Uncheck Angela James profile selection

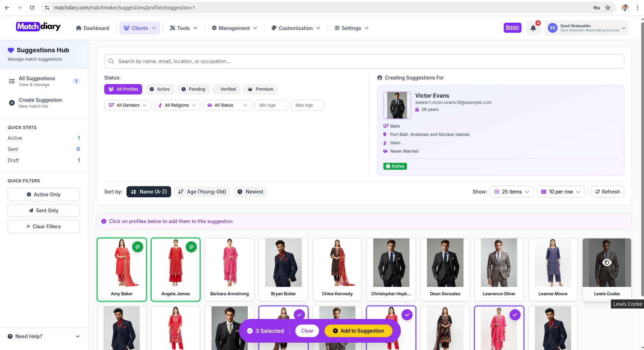pos(191,247)
